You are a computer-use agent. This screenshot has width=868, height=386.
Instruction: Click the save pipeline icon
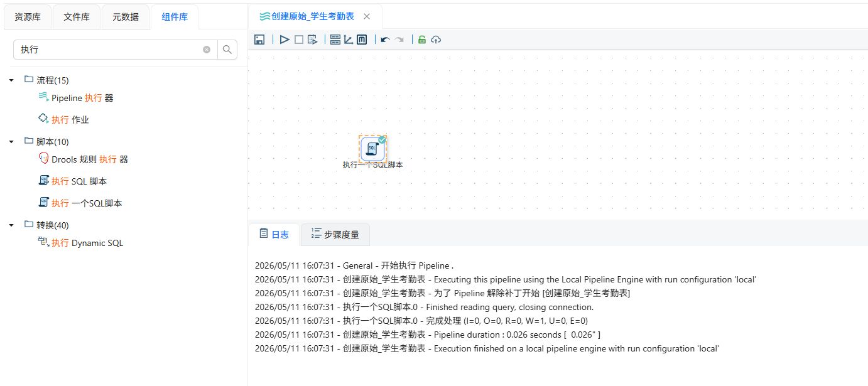[259, 40]
